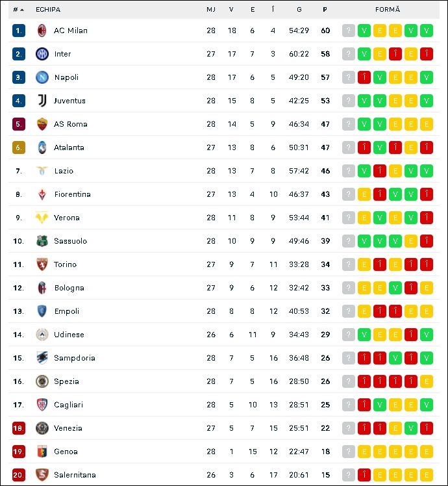Click the AS Roma crest
448x486 pixels.
coord(42,124)
